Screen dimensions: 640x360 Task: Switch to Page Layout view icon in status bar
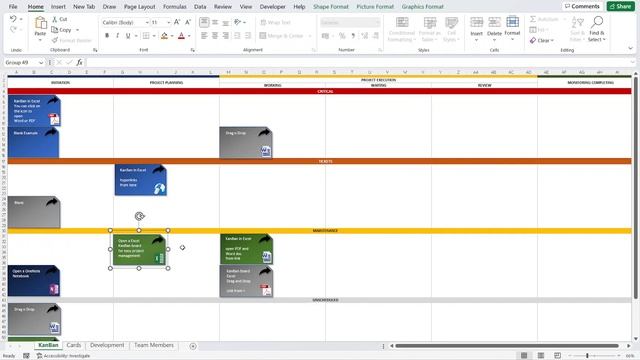pos(541,356)
